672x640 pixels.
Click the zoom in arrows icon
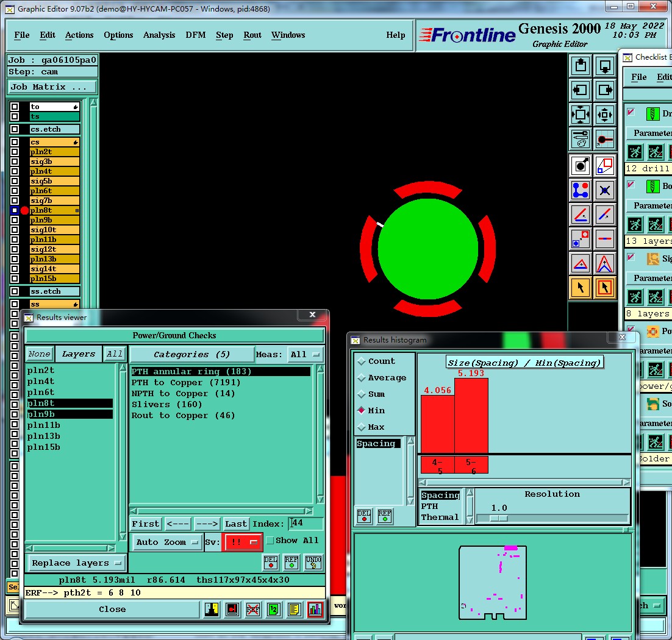click(581, 115)
